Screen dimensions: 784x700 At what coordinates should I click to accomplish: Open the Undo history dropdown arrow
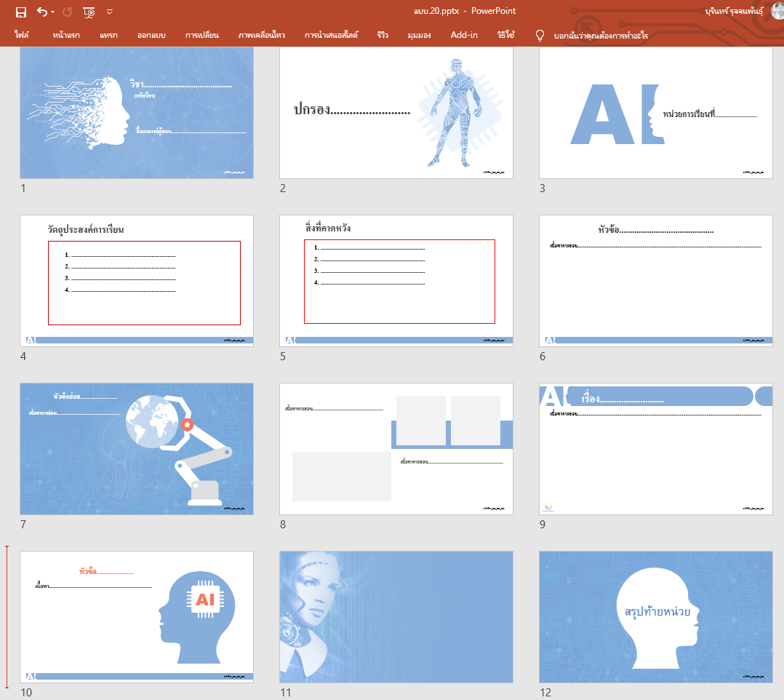click(53, 12)
